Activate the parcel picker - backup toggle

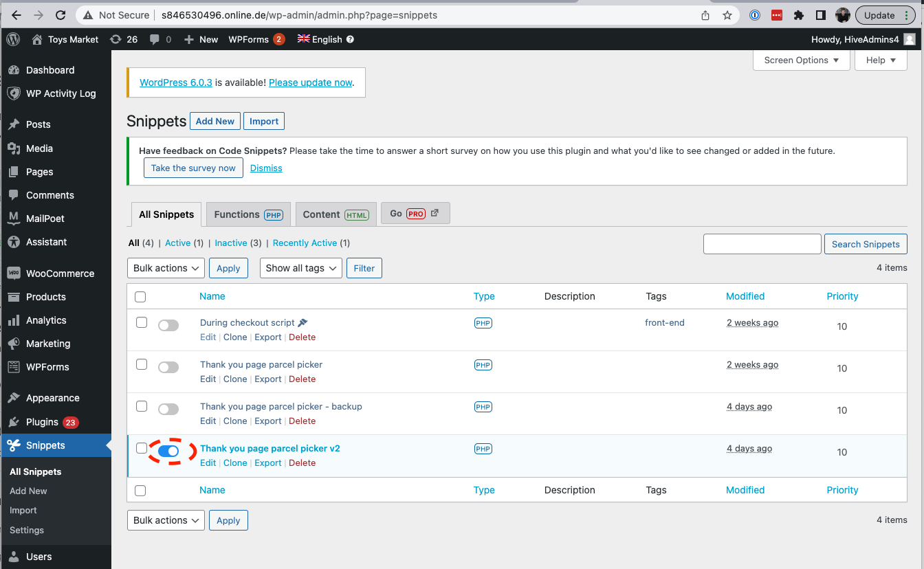coord(168,409)
